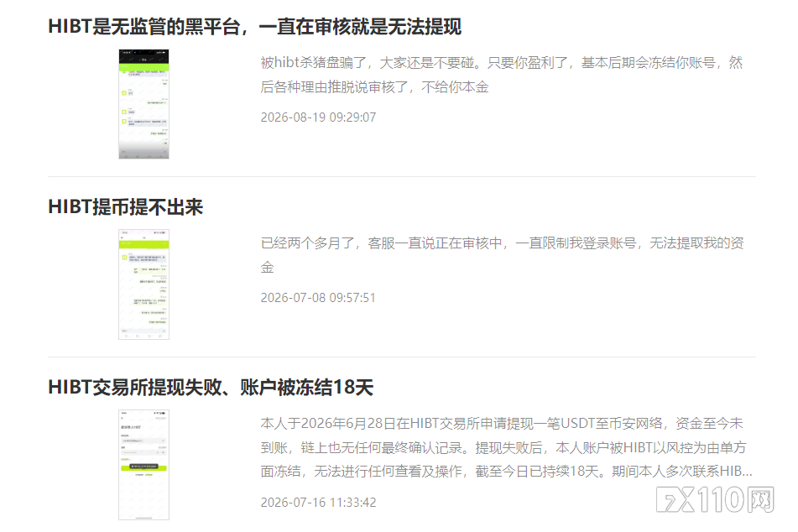Click summary text starting "本人于2026年6月28日"
798x532 pixels.
click(x=506, y=447)
